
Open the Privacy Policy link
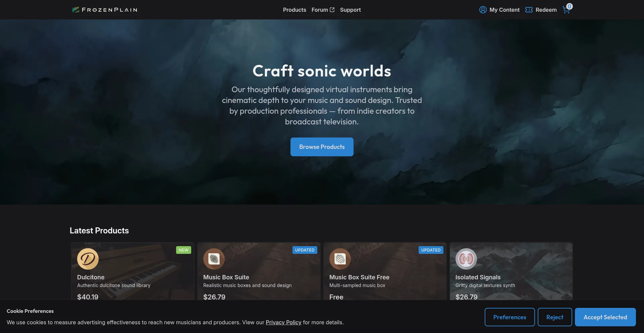[x=283, y=322]
